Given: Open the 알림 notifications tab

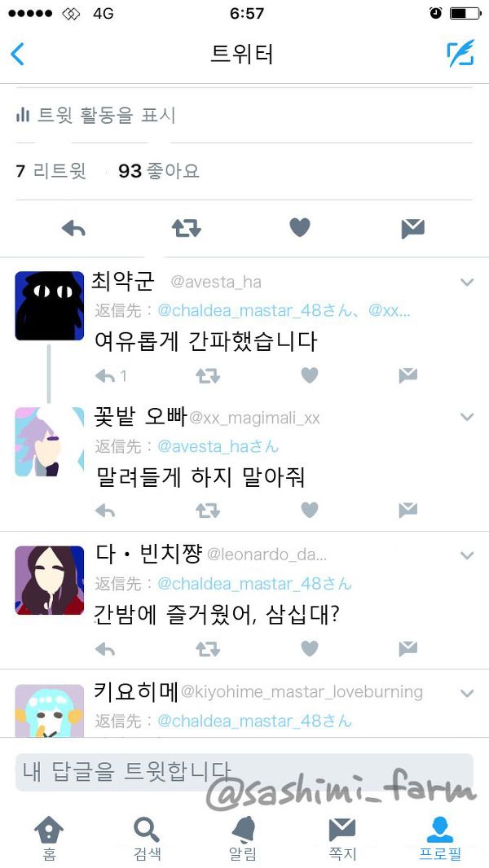Looking at the screenshot, I should pyautogui.click(x=243, y=838).
